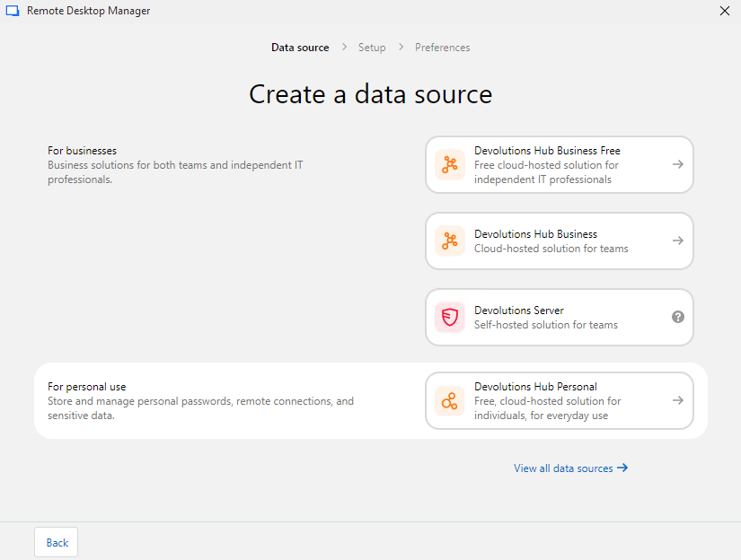Go to the Preferences step
Viewport: 741px width, 560px height.
click(x=442, y=48)
